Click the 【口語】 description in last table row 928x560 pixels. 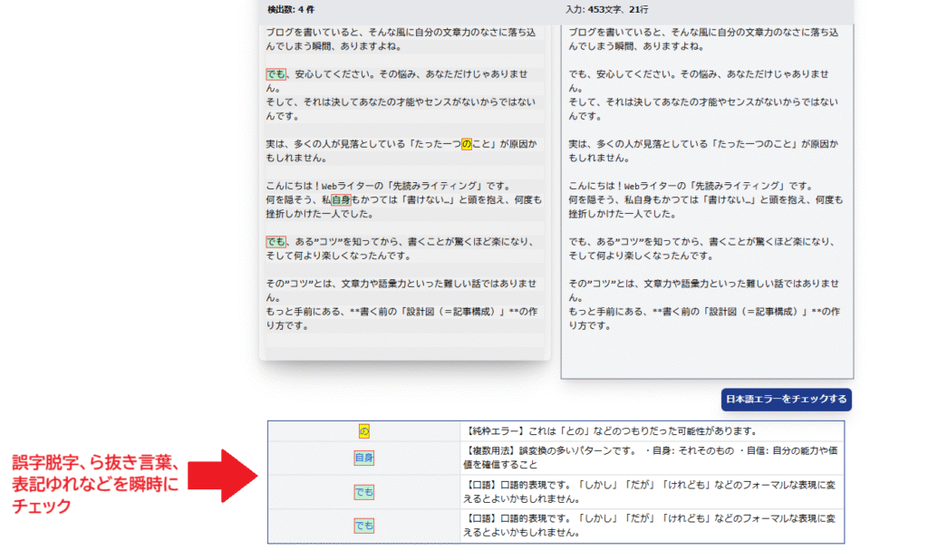click(x=651, y=526)
